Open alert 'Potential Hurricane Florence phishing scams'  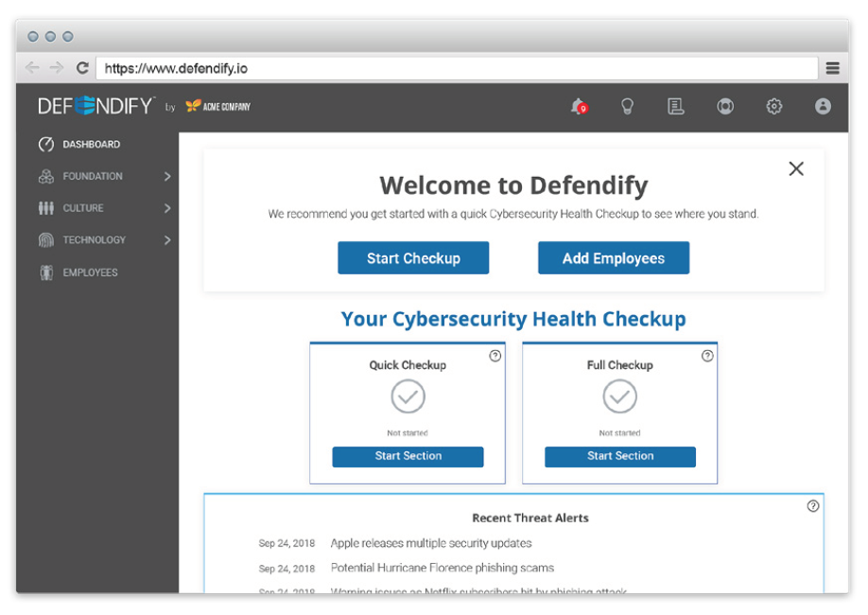[443, 568]
